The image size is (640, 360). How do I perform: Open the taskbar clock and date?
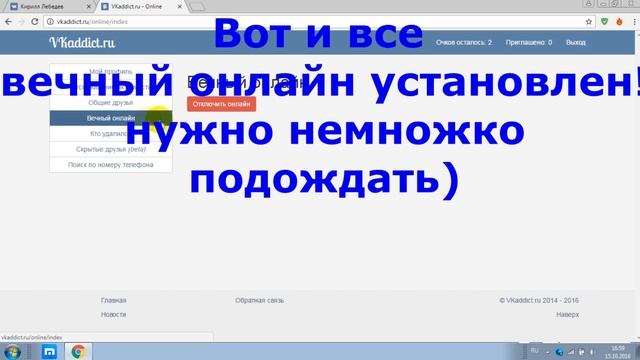(618, 352)
